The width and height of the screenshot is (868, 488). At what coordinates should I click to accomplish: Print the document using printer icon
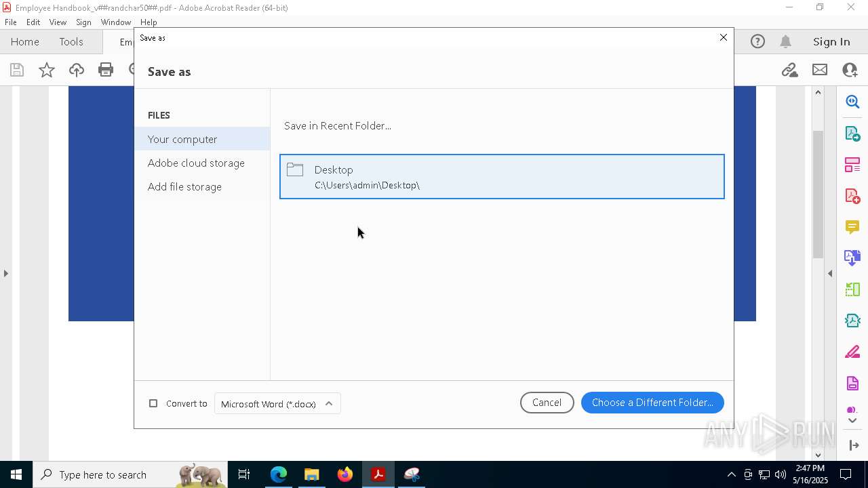tap(106, 70)
